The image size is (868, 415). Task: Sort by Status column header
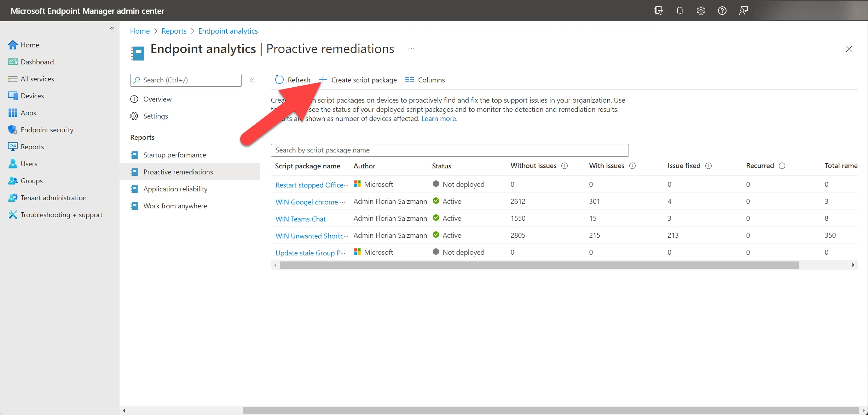441,166
